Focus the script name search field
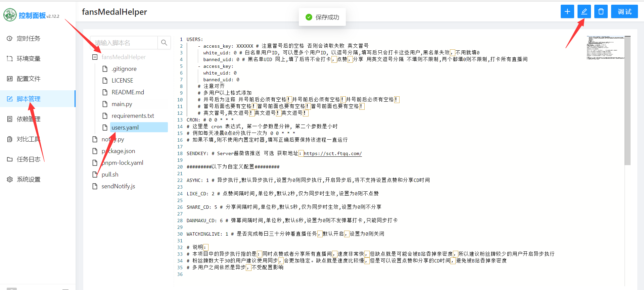The width and height of the screenshot is (644, 290). pos(124,43)
